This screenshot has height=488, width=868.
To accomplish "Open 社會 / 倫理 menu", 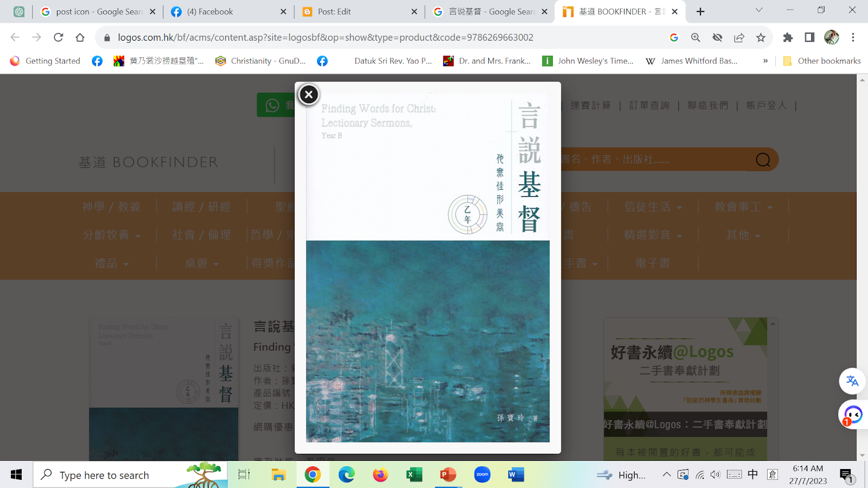I will 201,235.
